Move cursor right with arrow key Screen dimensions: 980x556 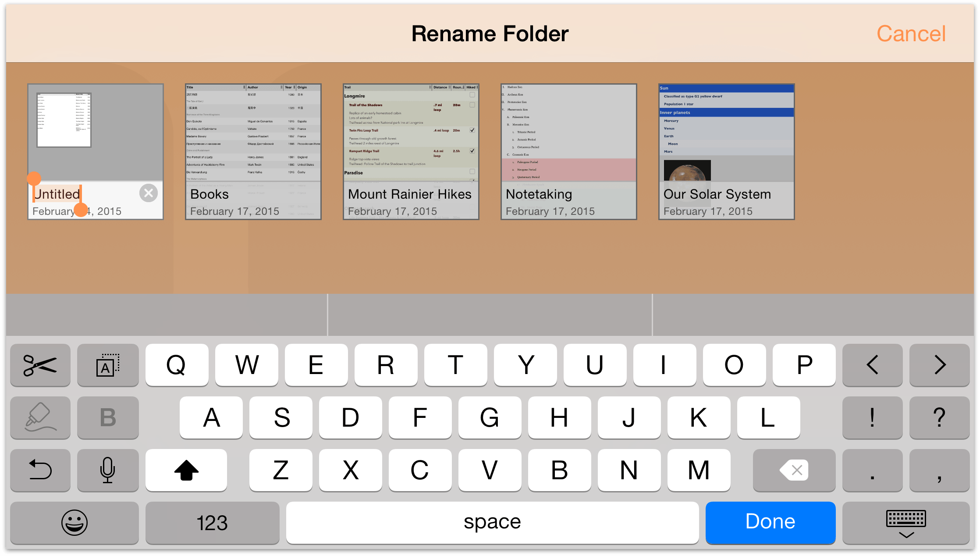coord(940,365)
